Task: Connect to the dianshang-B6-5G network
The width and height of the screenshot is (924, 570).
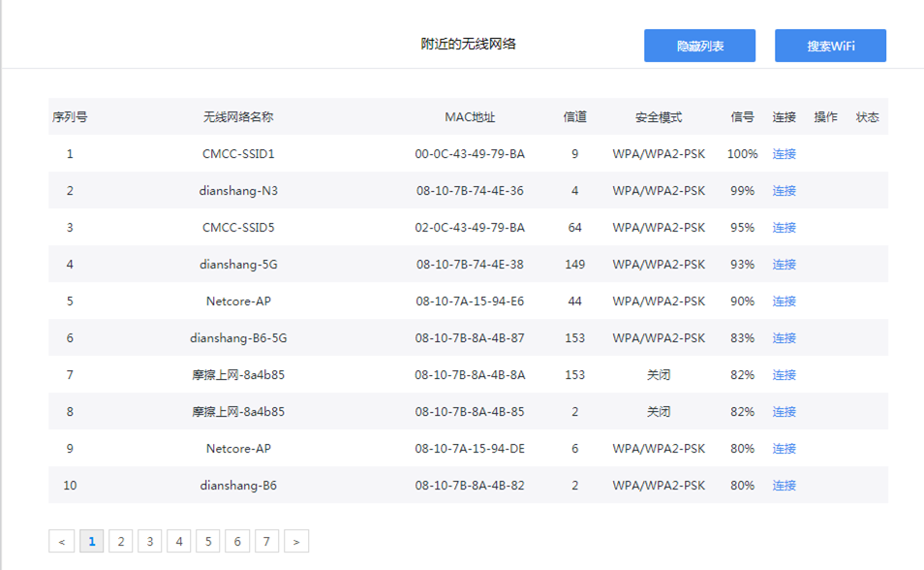Action: [783, 337]
